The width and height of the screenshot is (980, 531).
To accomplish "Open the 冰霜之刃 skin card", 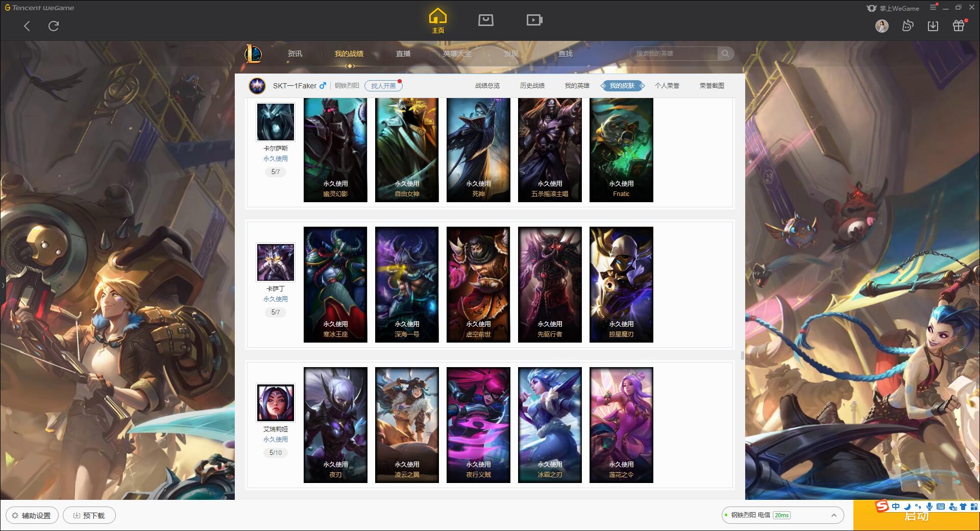I will 550,425.
